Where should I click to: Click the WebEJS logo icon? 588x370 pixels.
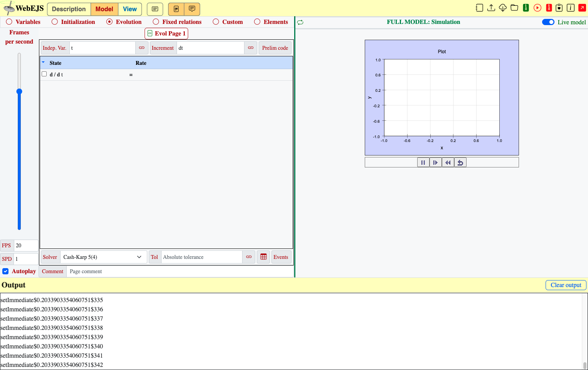pyautogui.click(x=8, y=8)
